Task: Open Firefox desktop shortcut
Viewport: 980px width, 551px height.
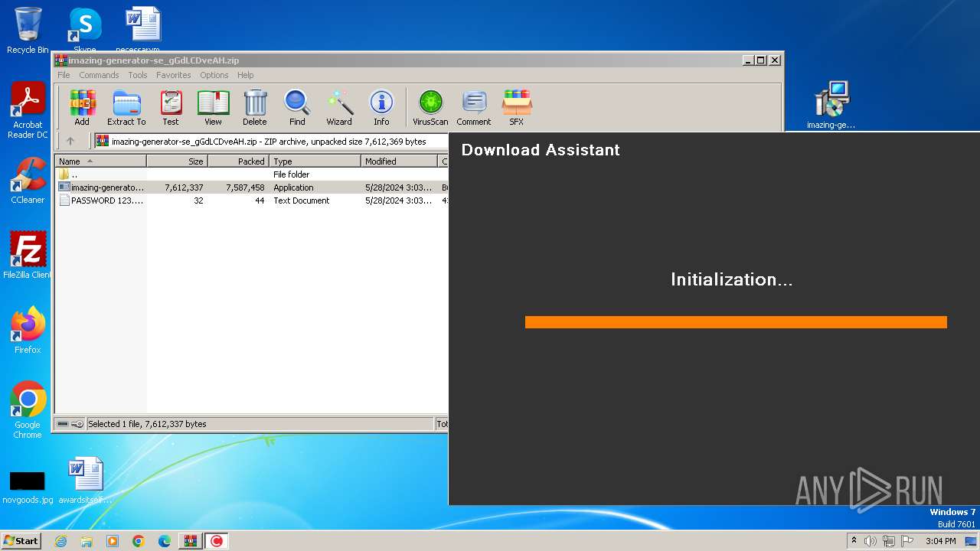Action: point(28,331)
